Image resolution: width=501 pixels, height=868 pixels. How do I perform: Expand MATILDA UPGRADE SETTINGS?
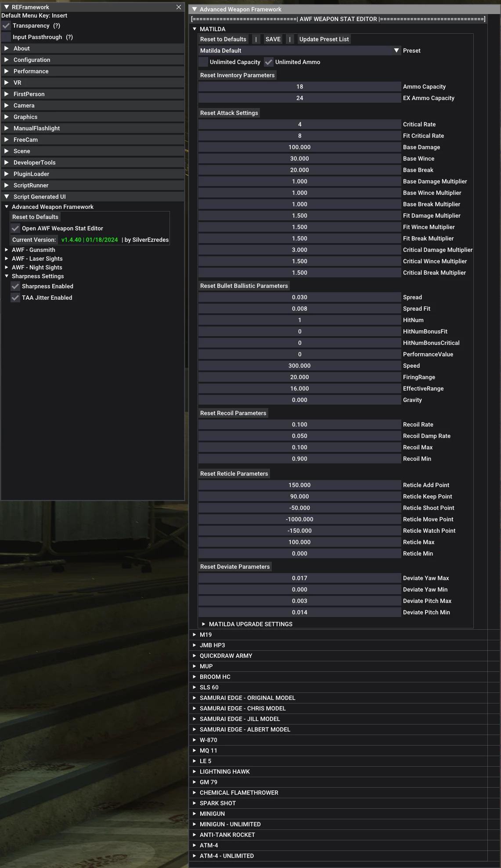203,624
